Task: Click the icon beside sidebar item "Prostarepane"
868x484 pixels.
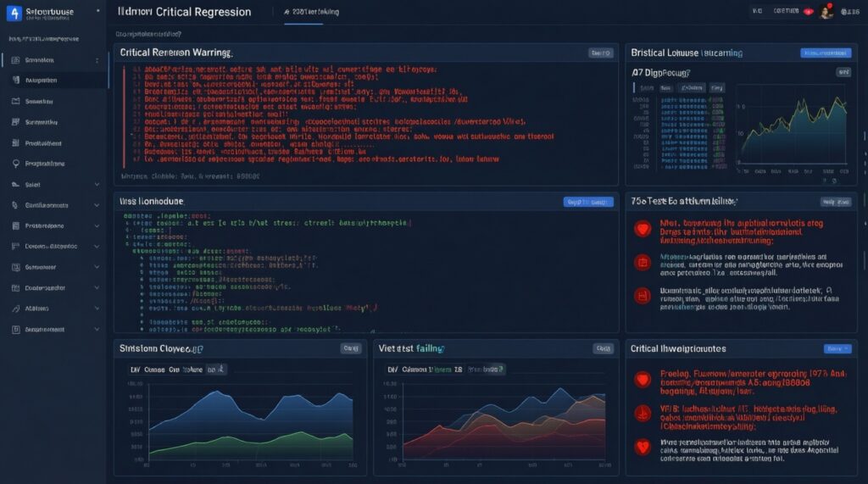Action: point(15,226)
